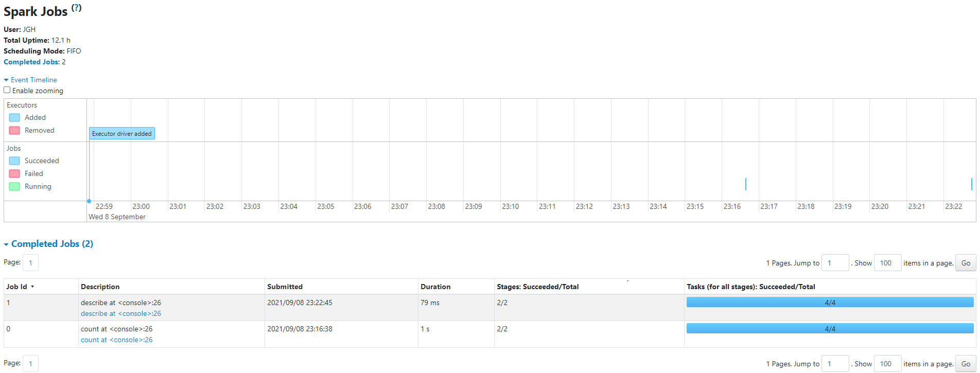Click the 4/4 progress bar for job 0

click(830, 329)
